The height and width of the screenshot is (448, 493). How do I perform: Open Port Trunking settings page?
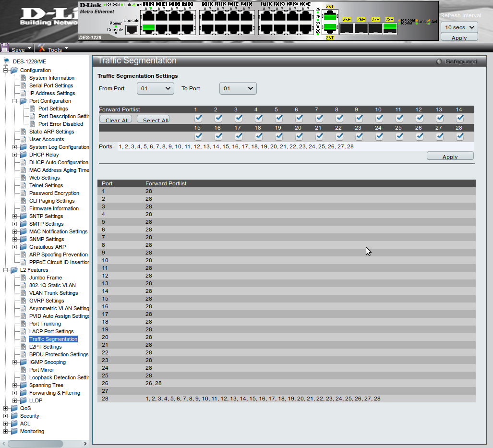coord(45,324)
